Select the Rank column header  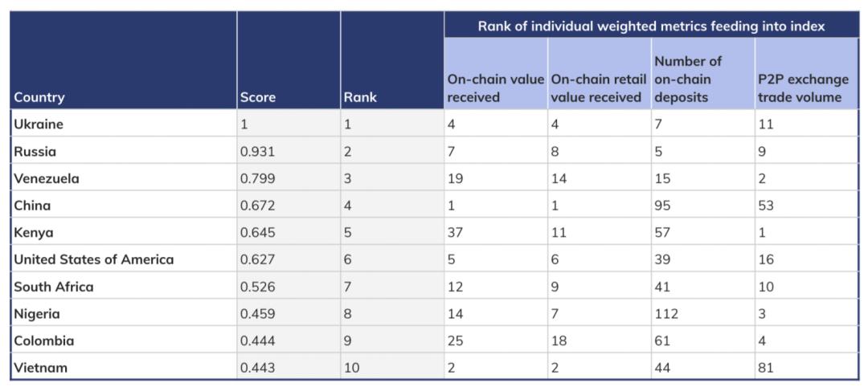(x=359, y=97)
